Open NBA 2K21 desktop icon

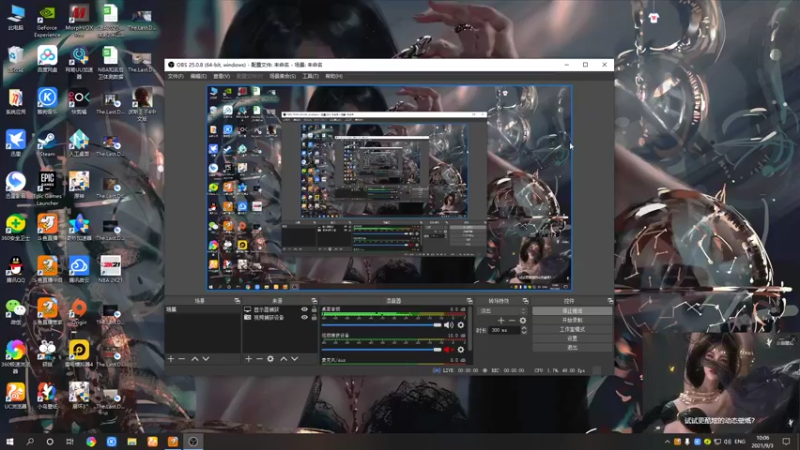point(110,269)
